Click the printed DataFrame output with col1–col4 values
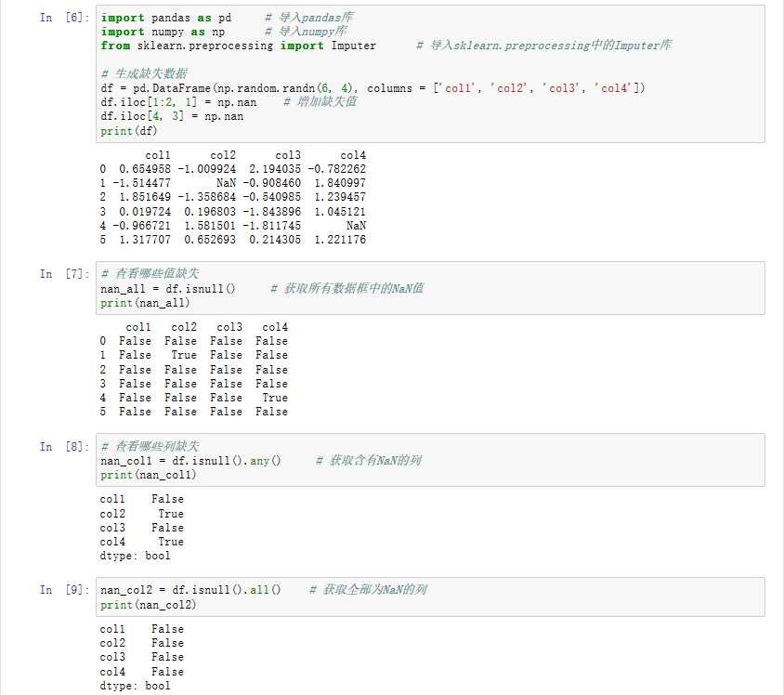 click(233, 198)
